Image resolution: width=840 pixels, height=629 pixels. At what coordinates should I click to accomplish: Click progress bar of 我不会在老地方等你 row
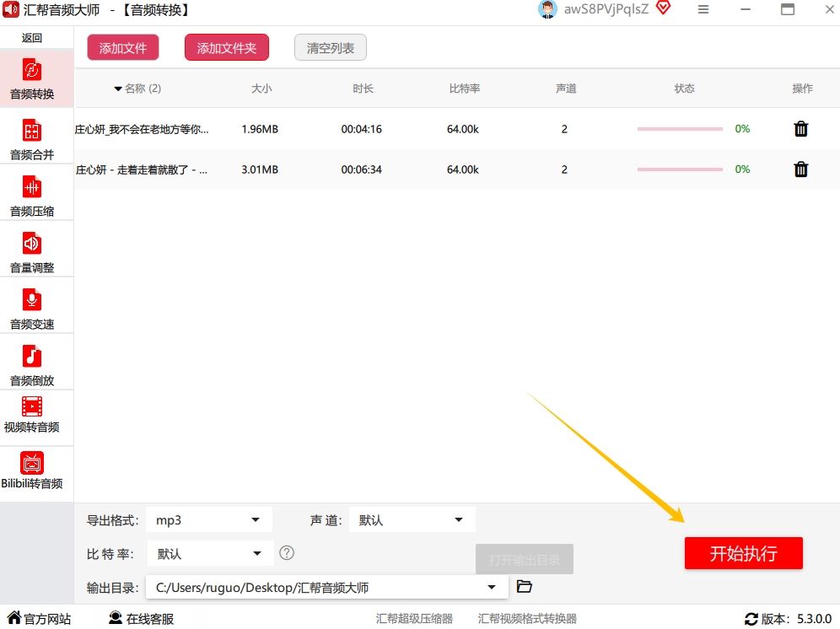[x=680, y=129]
